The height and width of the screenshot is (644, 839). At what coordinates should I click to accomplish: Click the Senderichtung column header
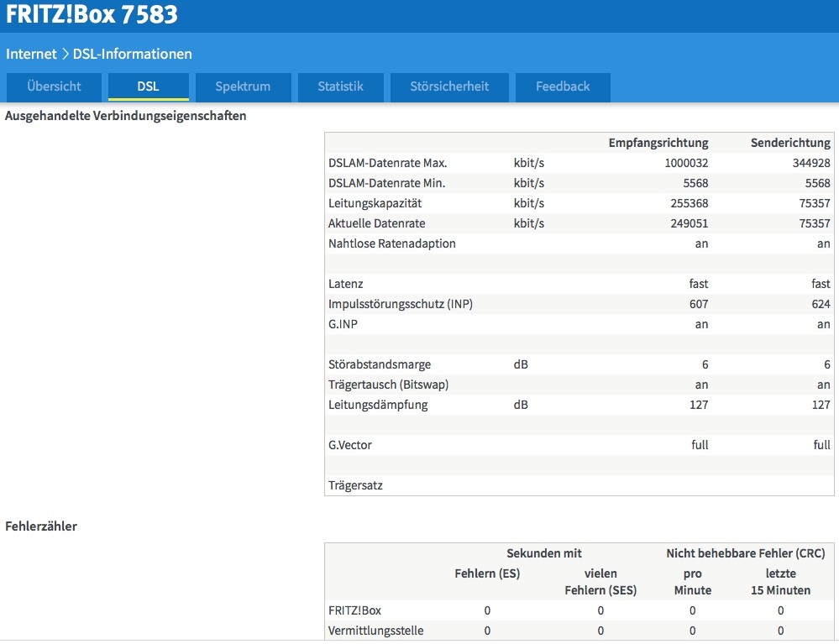coord(789,143)
